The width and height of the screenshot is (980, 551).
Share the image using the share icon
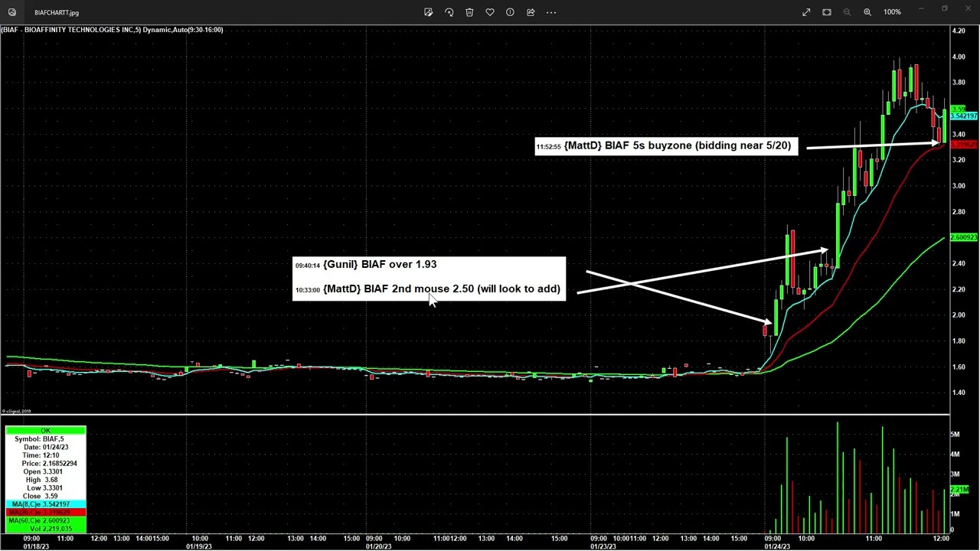[531, 12]
